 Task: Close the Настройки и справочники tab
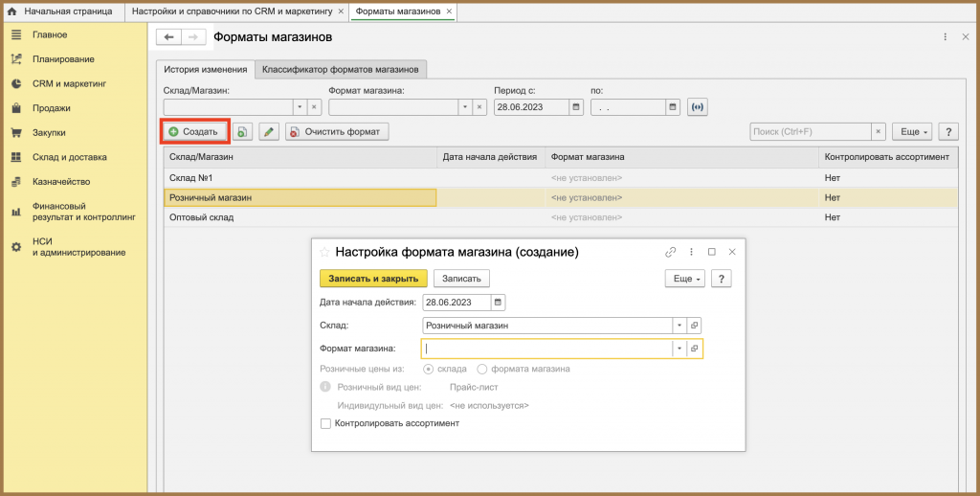tap(341, 11)
